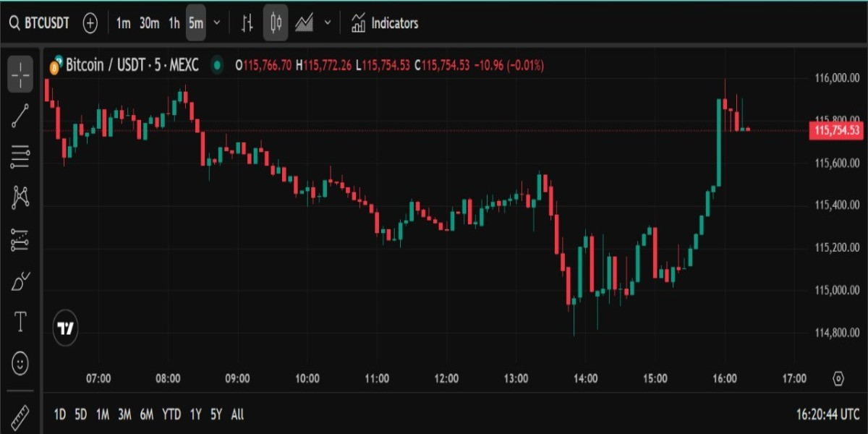Viewport: 868px width, 434px height.
Task: Switch the chart interval to 1m
Action: 124,23
